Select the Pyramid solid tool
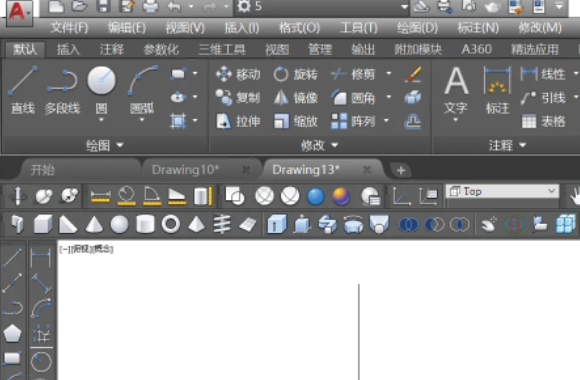Image resolution: width=580 pixels, height=380 pixels. pyautogui.click(x=196, y=224)
